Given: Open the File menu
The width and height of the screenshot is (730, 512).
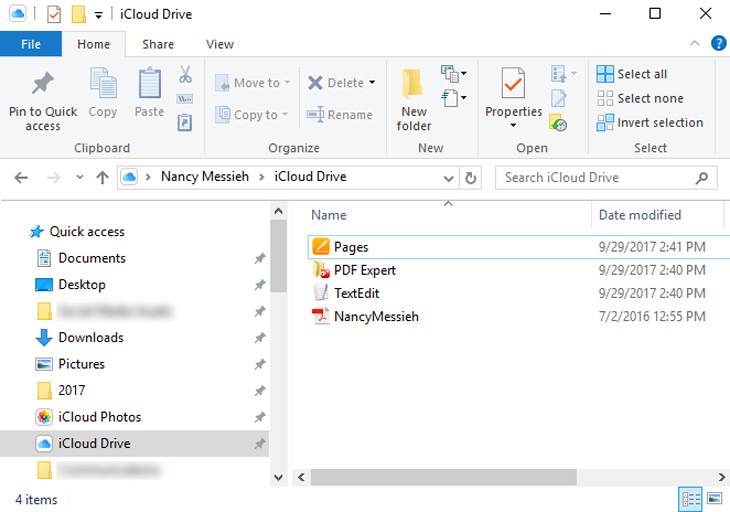Looking at the screenshot, I should click(x=30, y=44).
